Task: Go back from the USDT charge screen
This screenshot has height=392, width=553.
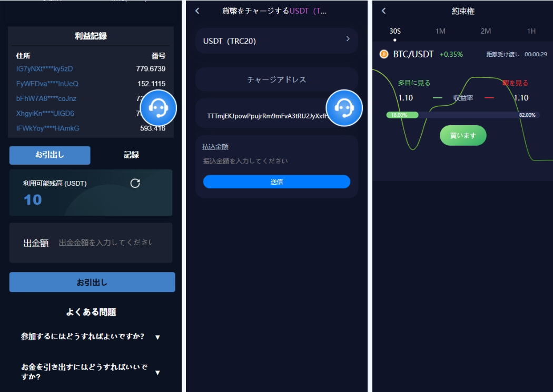Action: 197,11
